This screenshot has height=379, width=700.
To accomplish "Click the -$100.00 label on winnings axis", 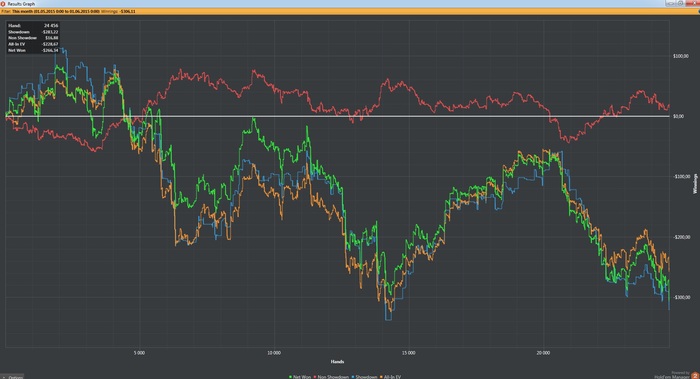I will [x=681, y=176].
